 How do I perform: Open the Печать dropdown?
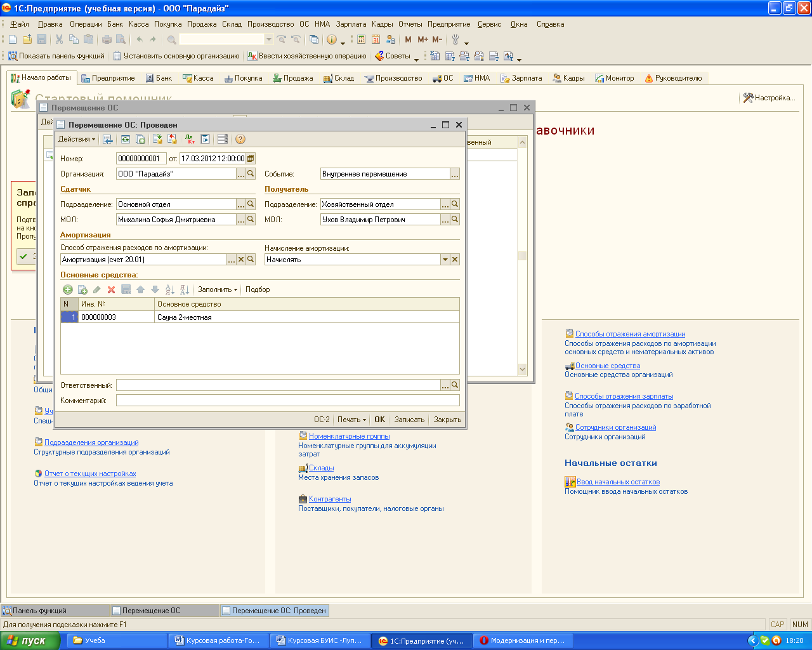(x=351, y=420)
